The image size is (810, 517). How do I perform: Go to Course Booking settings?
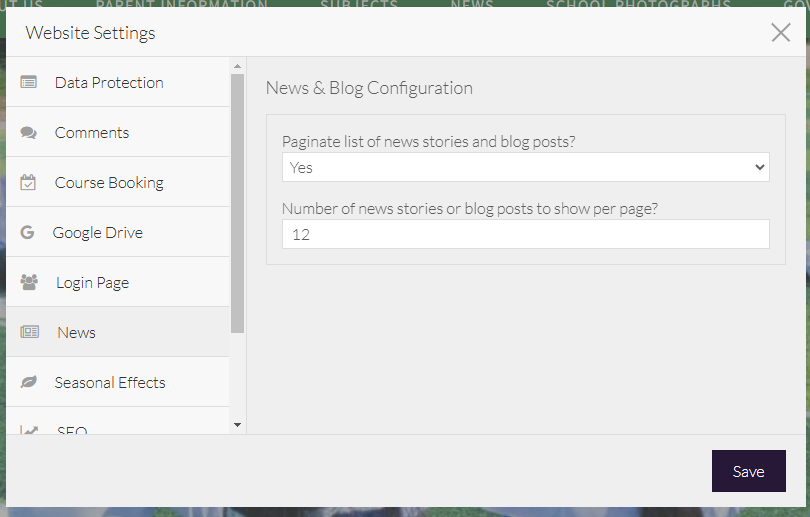pos(109,182)
